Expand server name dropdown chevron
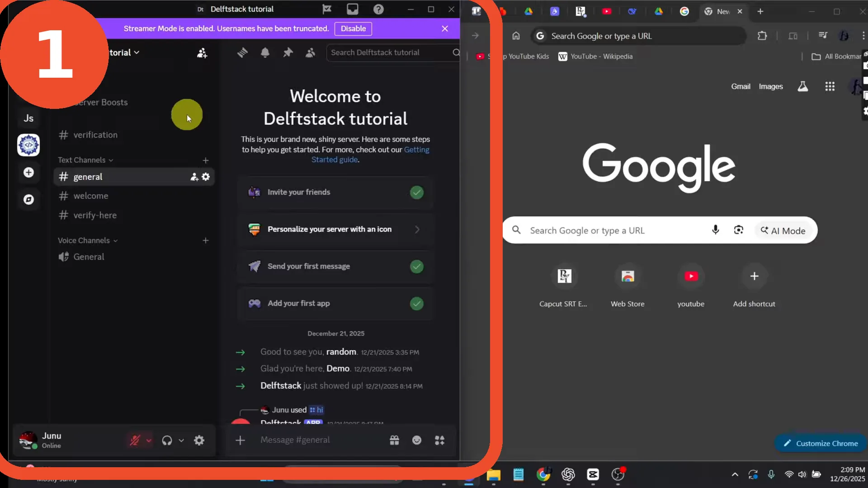Screen dimensions: 868x488 (x=137, y=52)
